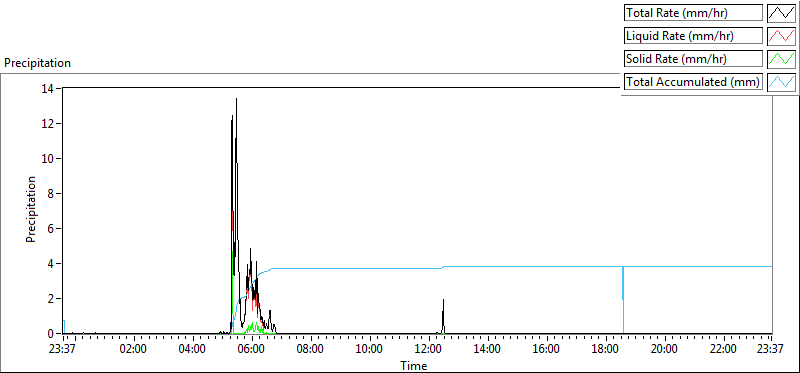Select the Total Accumulated (mm) legend label
The height and width of the screenshot is (373, 800).
(693, 82)
